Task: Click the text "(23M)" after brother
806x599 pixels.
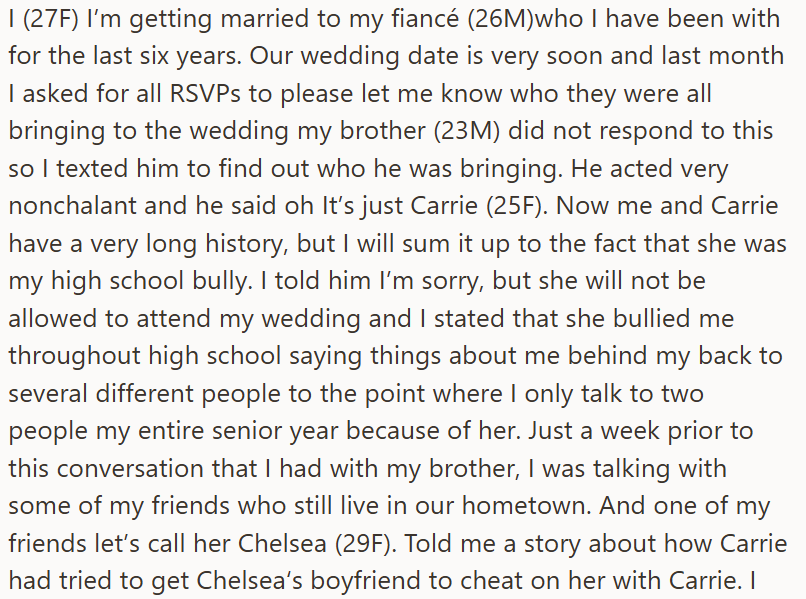Action: 467,131
